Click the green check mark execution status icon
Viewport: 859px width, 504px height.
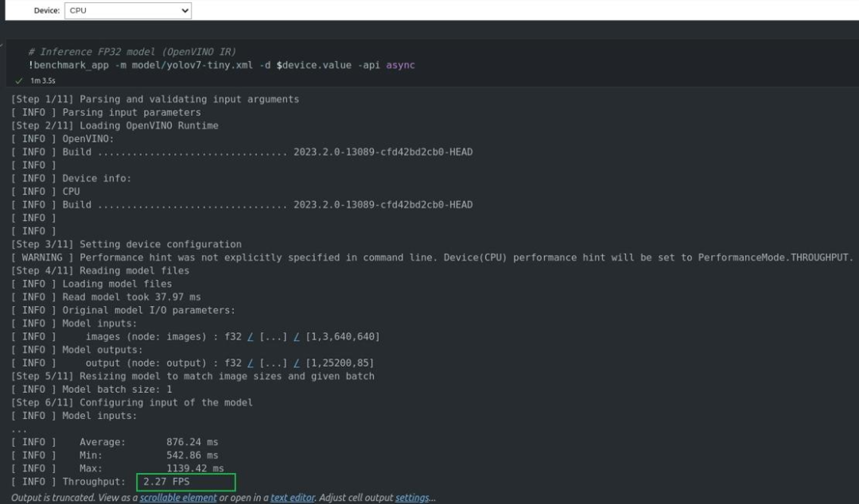18,80
